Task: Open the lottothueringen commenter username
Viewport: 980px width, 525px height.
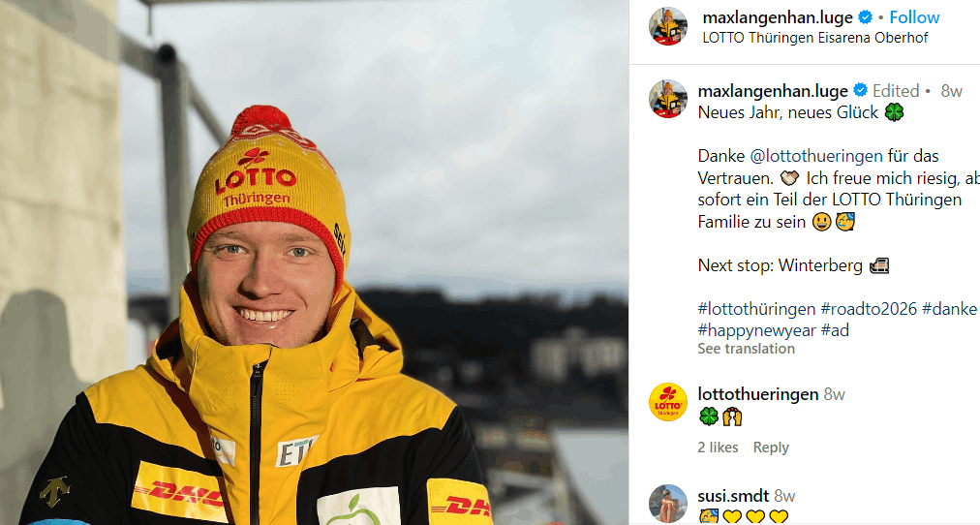Action: [x=758, y=394]
